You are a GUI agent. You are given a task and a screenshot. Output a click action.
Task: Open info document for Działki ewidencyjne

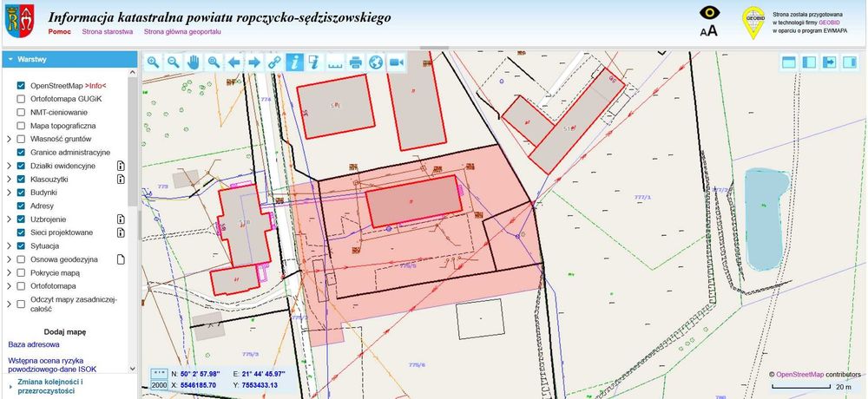(121, 166)
